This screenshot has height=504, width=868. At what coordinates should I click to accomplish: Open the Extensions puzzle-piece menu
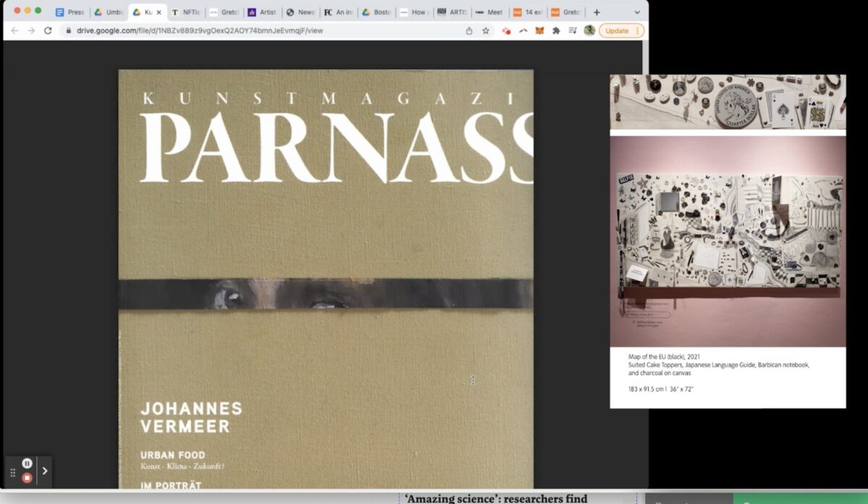tap(556, 30)
